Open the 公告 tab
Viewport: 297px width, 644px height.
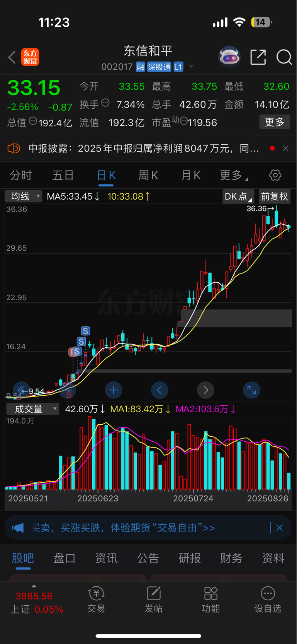tap(148, 558)
